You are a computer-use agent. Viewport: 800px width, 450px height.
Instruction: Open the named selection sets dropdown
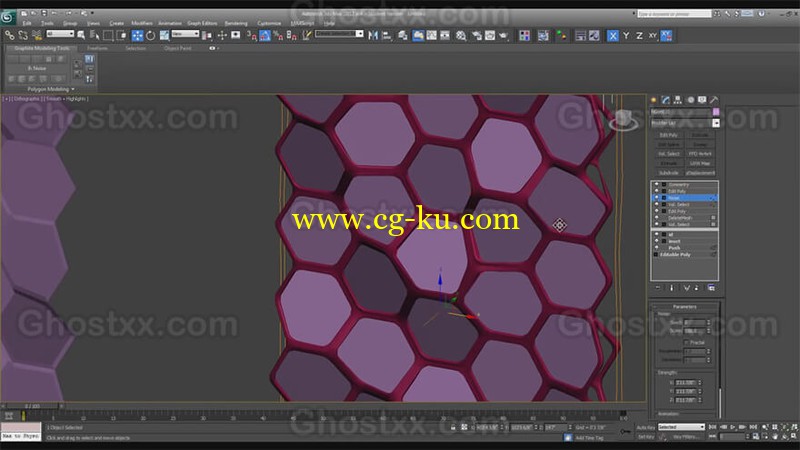click(339, 34)
